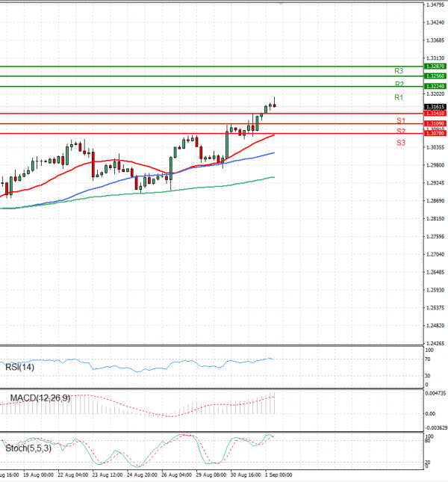Screen dimensions: 448x482
Task: Select the R2 resistance label
Action: tap(399, 84)
